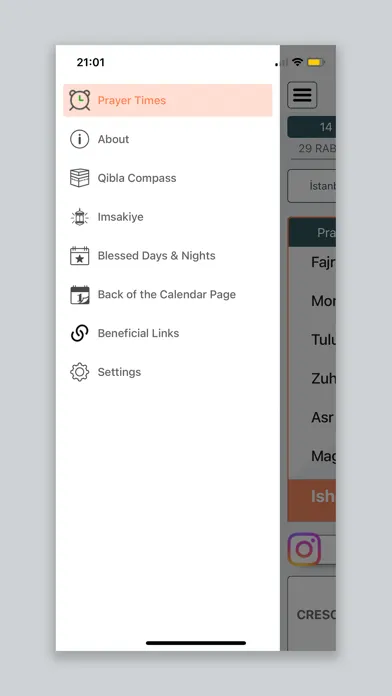Click the chain Beneficial Links icon

(x=79, y=333)
